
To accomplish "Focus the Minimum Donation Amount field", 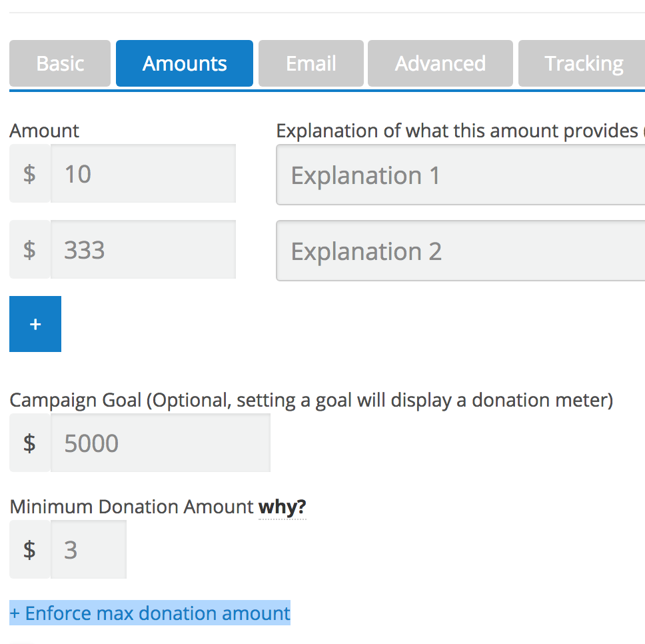I will tap(88, 550).
